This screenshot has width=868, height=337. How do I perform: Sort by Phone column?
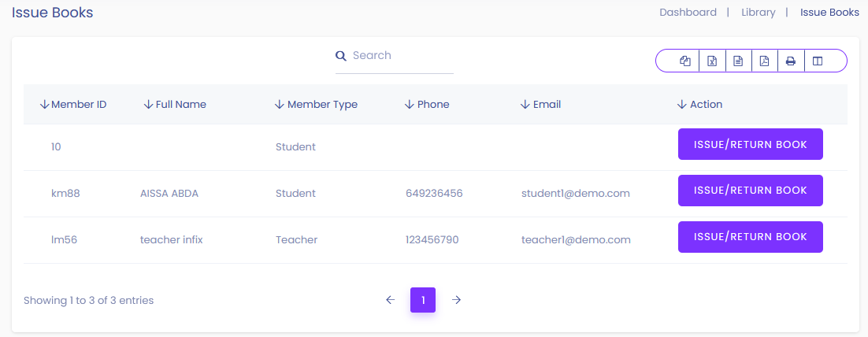point(427,104)
